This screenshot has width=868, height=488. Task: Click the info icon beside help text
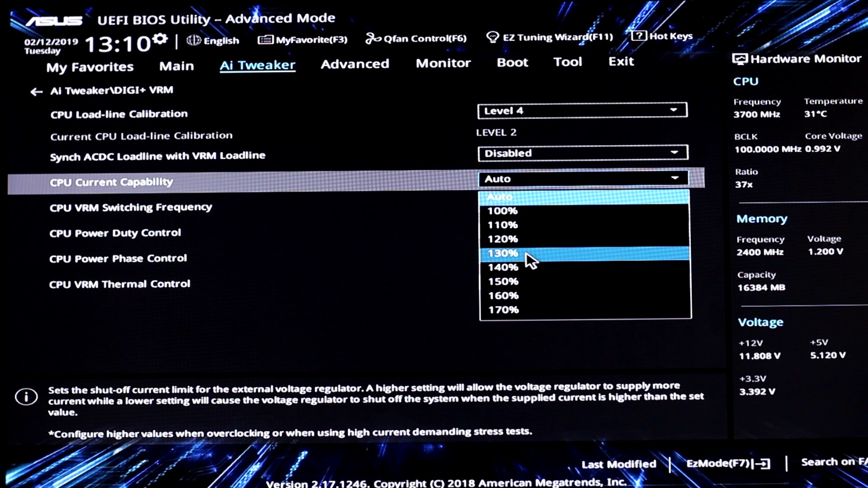click(26, 397)
